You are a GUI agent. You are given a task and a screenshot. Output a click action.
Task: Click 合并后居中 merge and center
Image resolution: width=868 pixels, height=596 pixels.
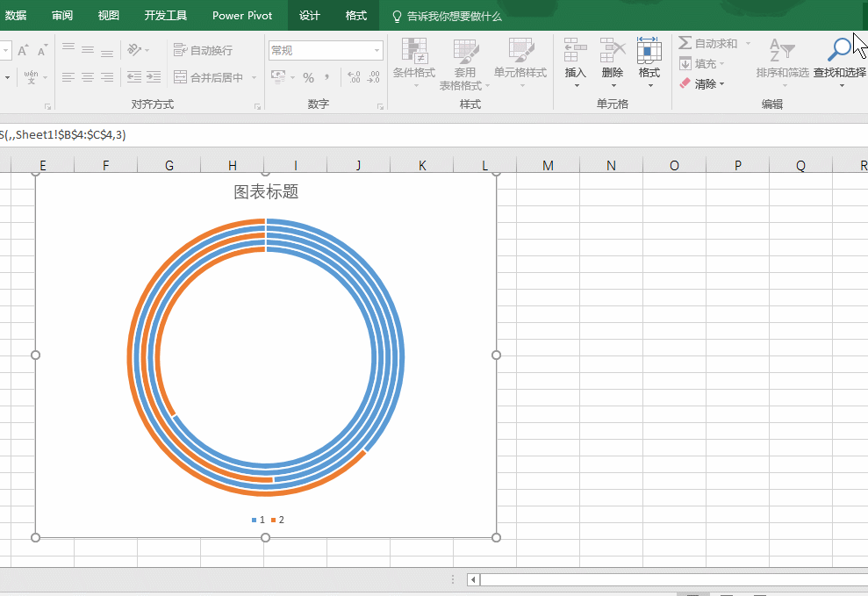209,77
